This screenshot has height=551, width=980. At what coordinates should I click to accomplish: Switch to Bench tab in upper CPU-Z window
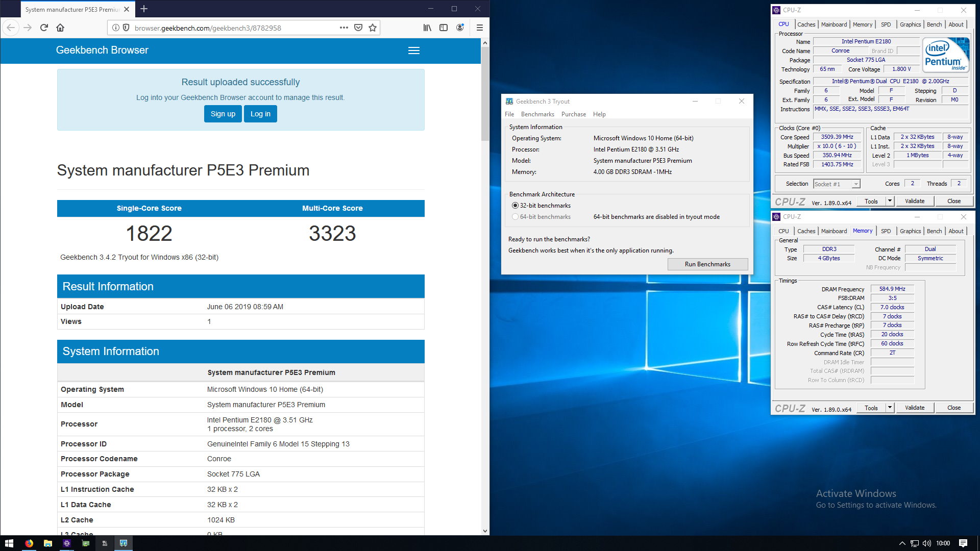pos(935,24)
